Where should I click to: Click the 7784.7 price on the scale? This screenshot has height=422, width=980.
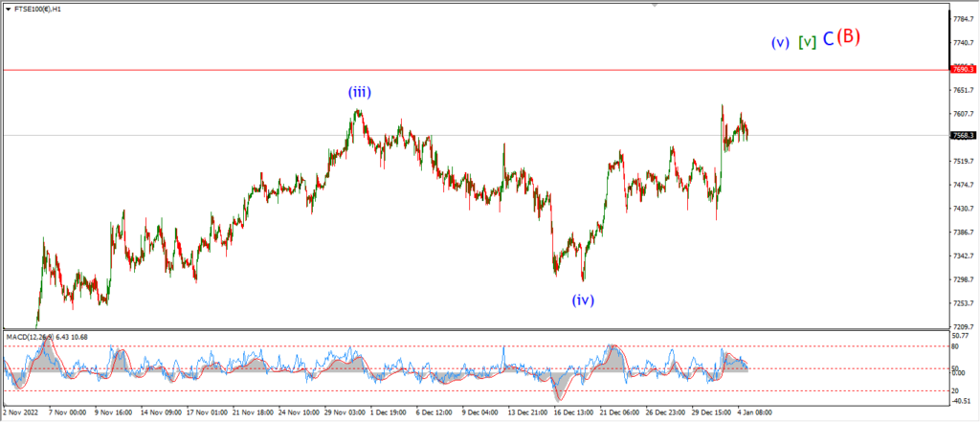pyautogui.click(x=964, y=19)
